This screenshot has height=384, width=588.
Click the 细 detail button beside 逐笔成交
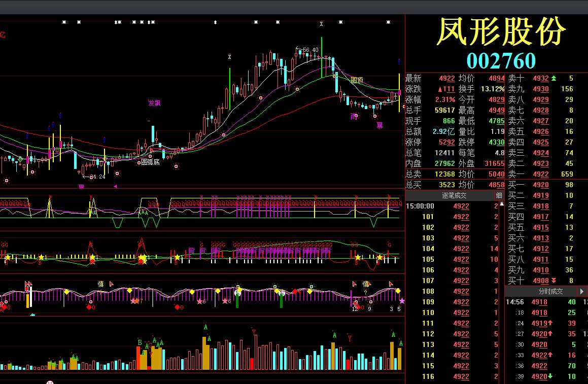point(499,195)
